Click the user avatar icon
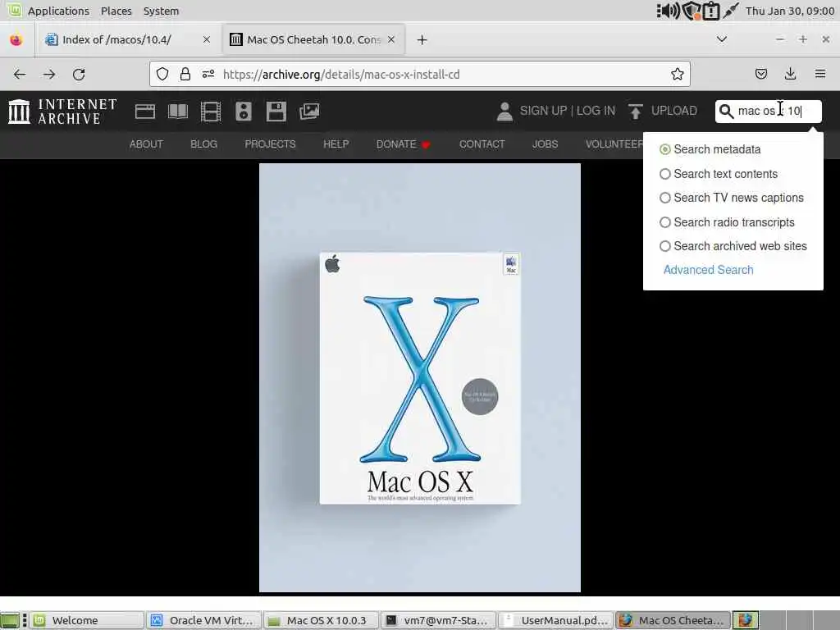Image resolution: width=840 pixels, height=630 pixels. coord(504,112)
